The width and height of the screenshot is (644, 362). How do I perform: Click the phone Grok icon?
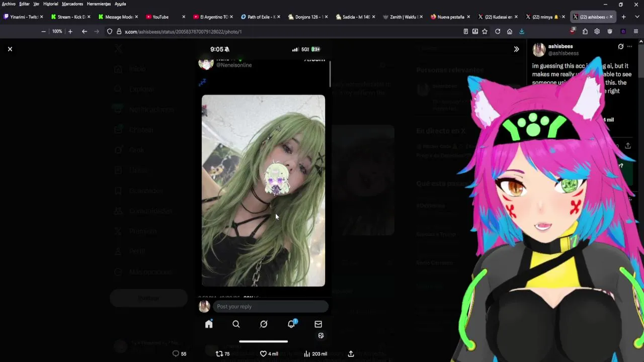264,324
